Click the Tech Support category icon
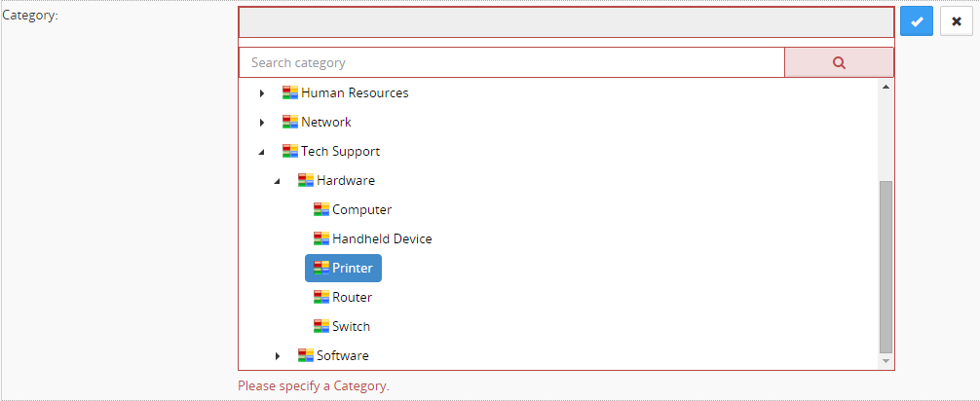This screenshot has height=401, width=980. click(x=289, y=152)
